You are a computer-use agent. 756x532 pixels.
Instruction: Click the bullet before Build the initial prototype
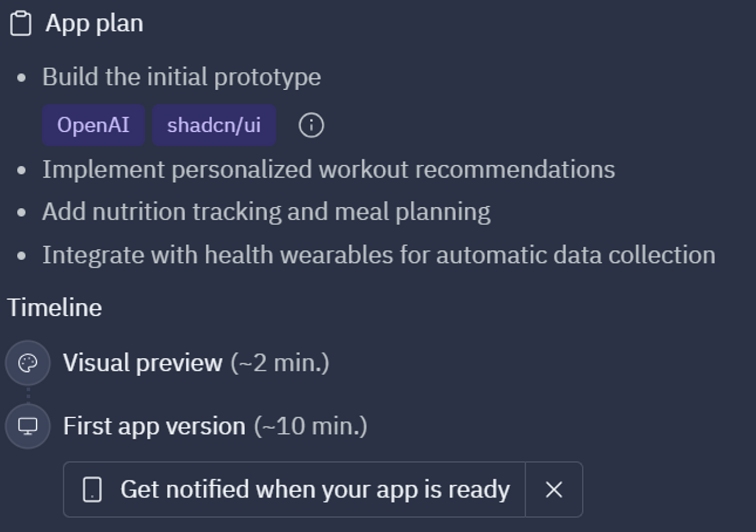(22, 78)
